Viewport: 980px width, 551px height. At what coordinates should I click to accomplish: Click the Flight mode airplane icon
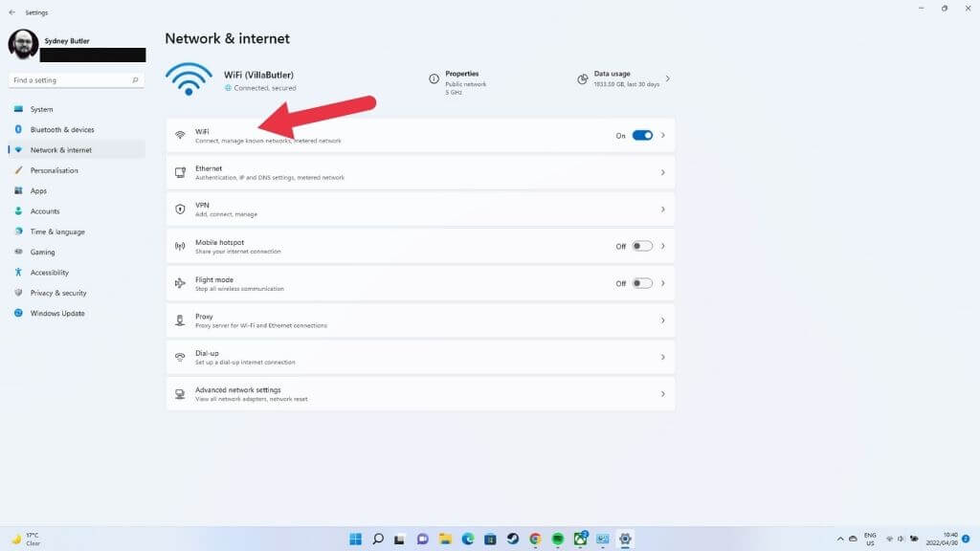pyautogui.click(x=180, y=283)
